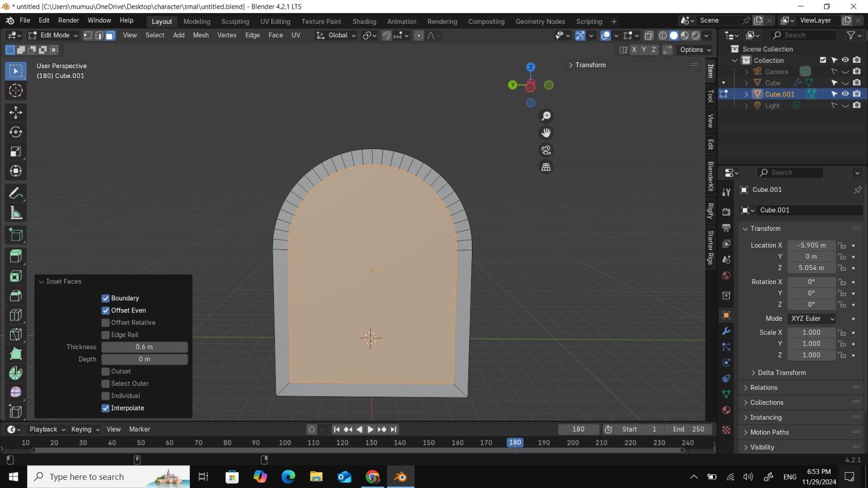Image resolution: width=868 pixels, height=488 pixels.
Task: Open the Blender taskbar icon
Action: pyautogui.click(x=401, y=477)
